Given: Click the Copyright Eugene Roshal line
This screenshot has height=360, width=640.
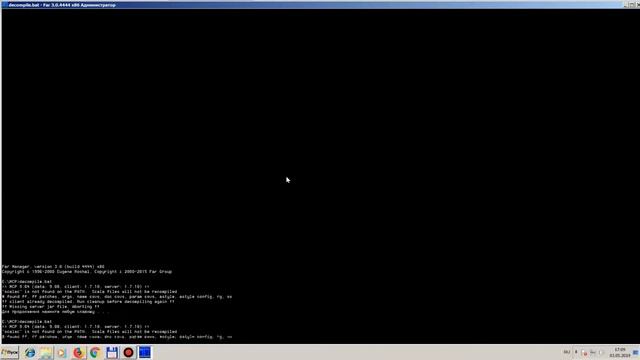Looking at the screenshot, I should click(87, 271).
